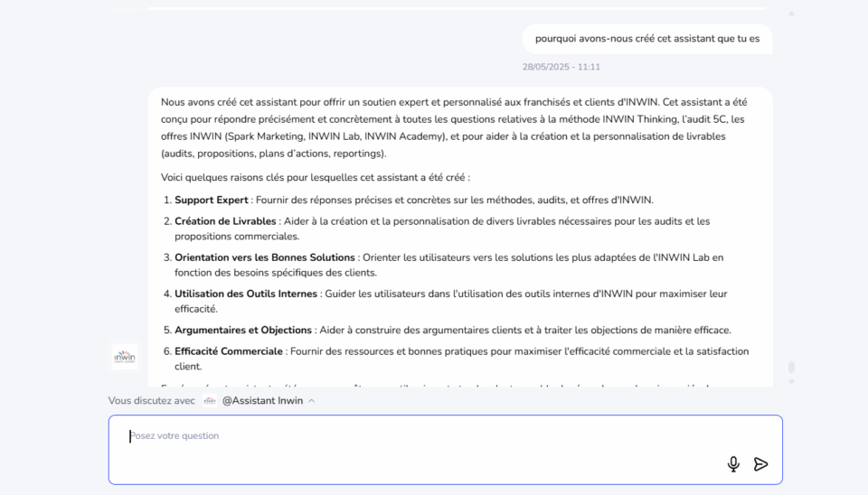868x495 pixels.
Task: Click small Inwin icon next to @Assistant Inwin
Action: [x=209, y=401]
